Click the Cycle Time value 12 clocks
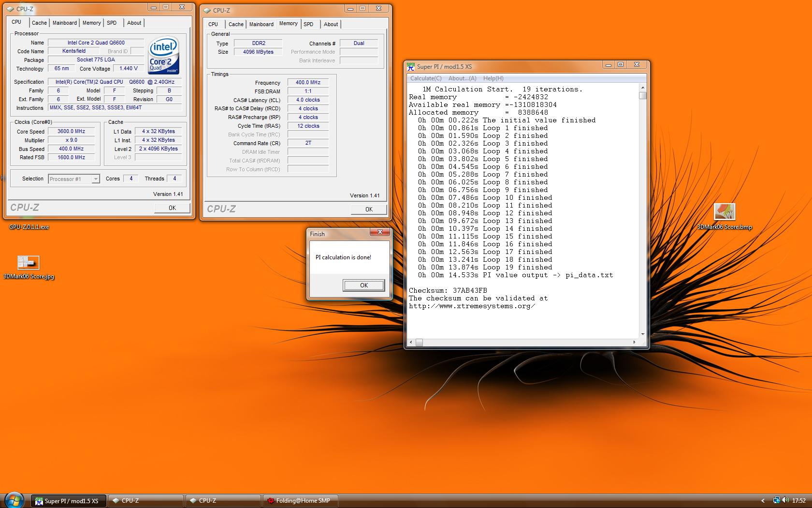Image resolution: width=812 pixels, height=508 pixels. coord(308,126)
